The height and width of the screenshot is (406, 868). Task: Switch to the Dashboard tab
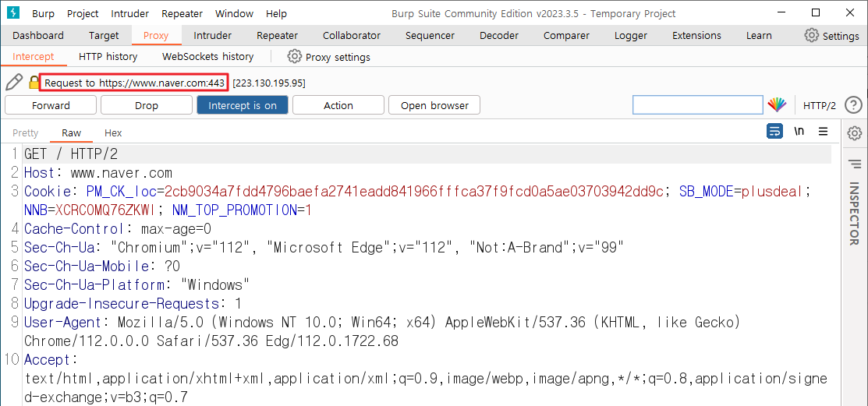click(38, 35)
